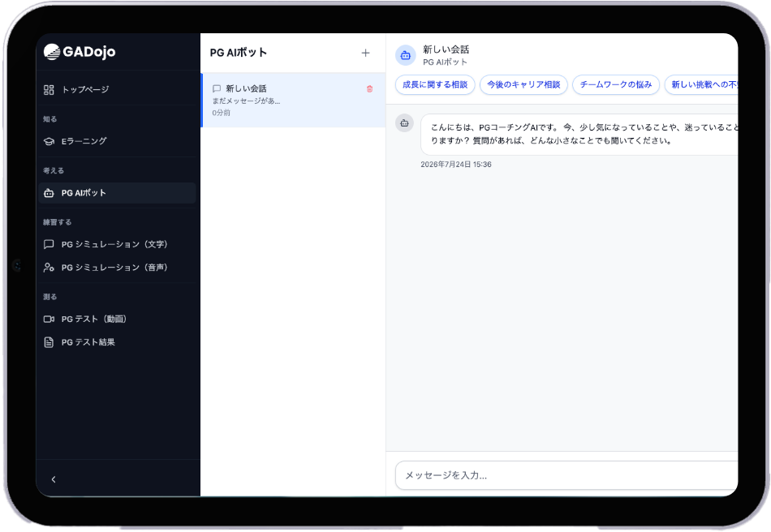Select the 新しい会話 conversation row
771x532 pixels.
point(294,101)
